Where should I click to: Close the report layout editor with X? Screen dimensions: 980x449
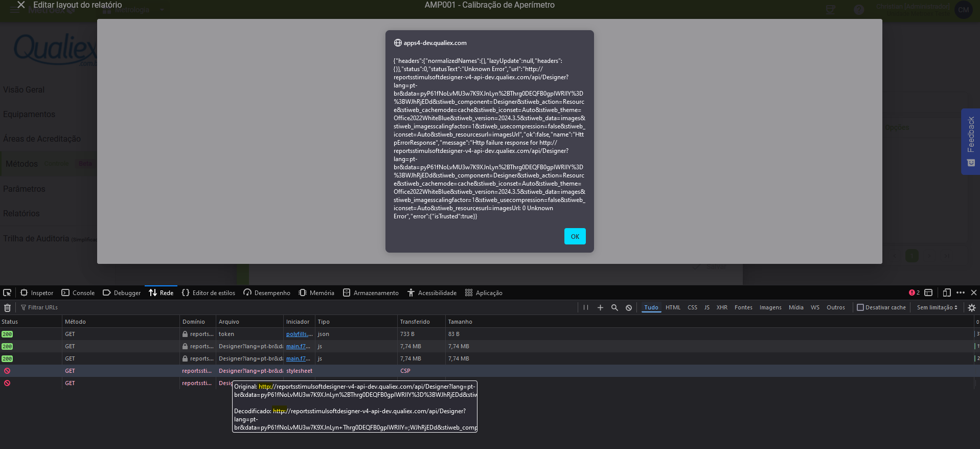tap(21, 5)
